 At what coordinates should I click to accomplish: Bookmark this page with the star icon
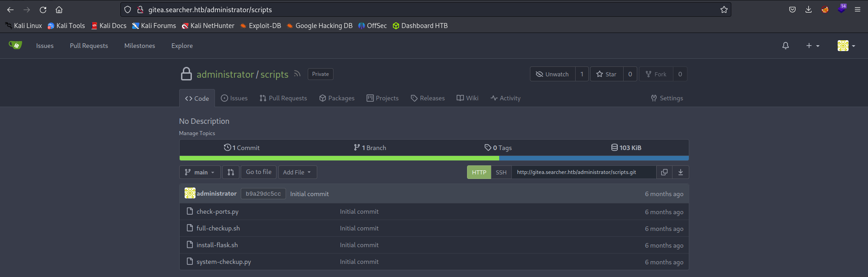724,9
